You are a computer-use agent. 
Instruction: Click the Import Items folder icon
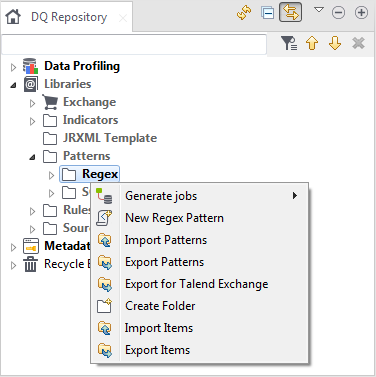coord(105,328)
